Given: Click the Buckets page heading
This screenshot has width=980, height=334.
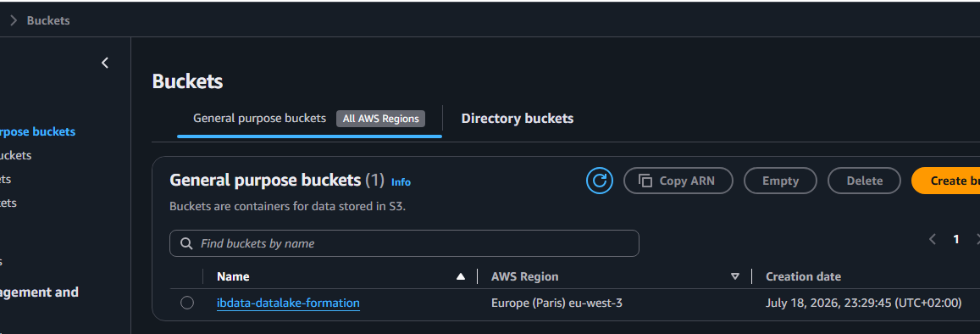Looking at the screenshot, I should coord(187,81).
